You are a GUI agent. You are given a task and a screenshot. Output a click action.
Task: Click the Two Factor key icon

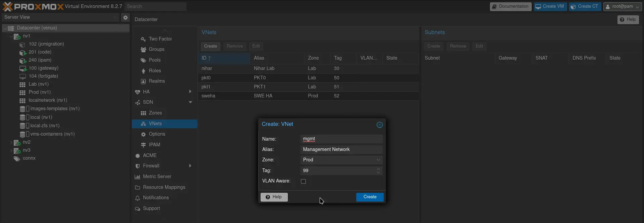pos(143,39)
